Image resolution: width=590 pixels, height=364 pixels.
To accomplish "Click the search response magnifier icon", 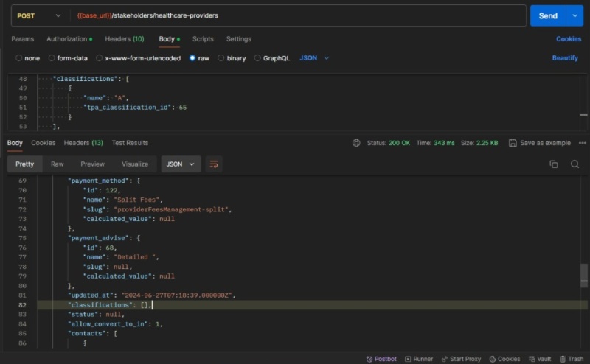I will pos(575,164).
